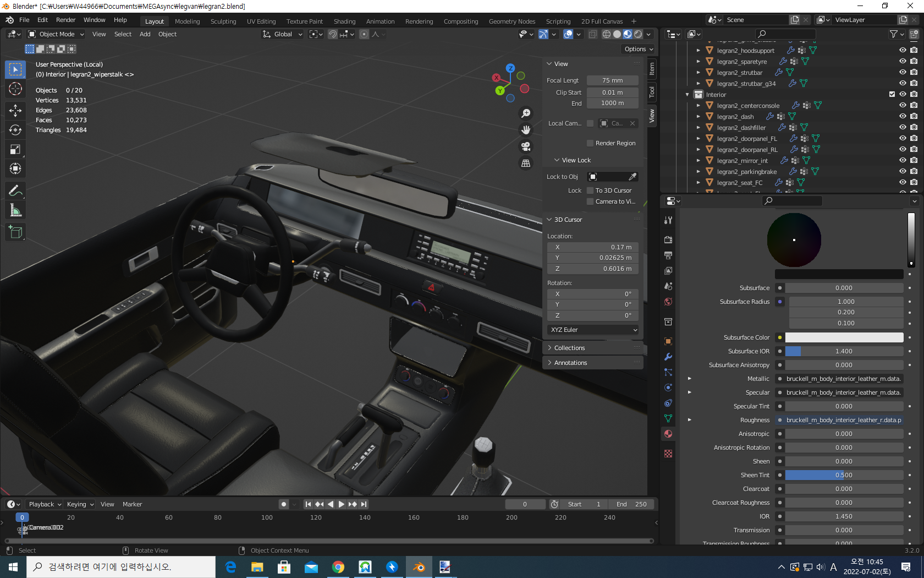924x578 pixels.
Task: Enable Lock To 3D Cursor checkbox
Action: click(590, 190)
